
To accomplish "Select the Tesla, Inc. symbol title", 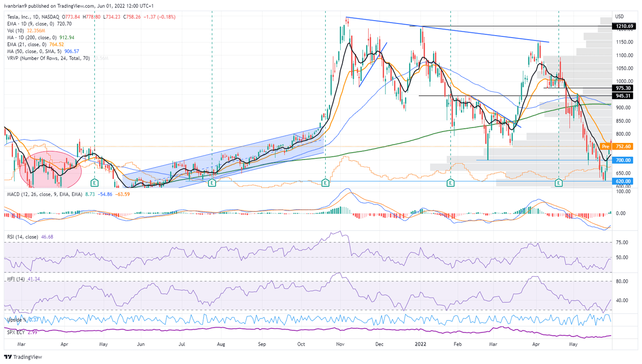I will point(33,17).
